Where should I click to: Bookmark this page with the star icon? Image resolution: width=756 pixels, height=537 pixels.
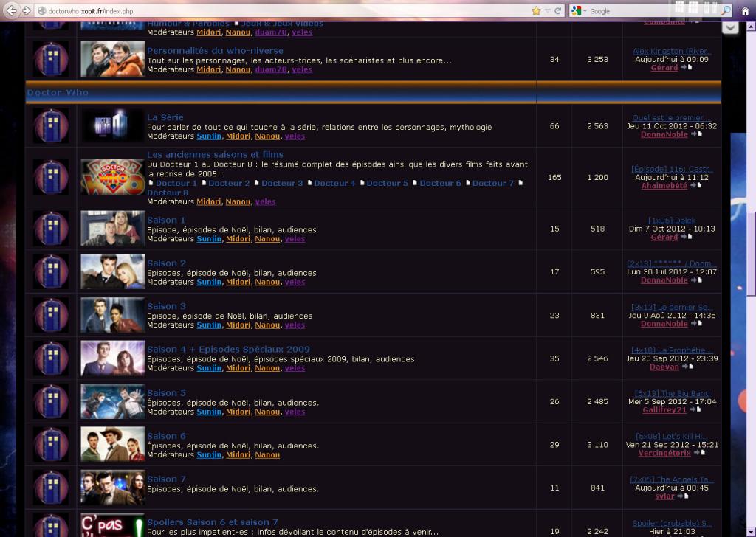pyautogui.click(x=536, y=10)
